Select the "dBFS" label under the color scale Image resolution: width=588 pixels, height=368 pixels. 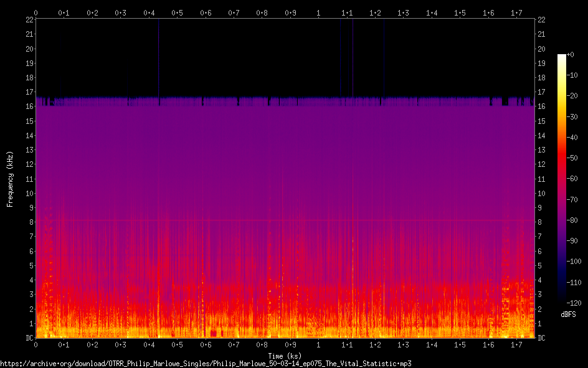(568, 314)
